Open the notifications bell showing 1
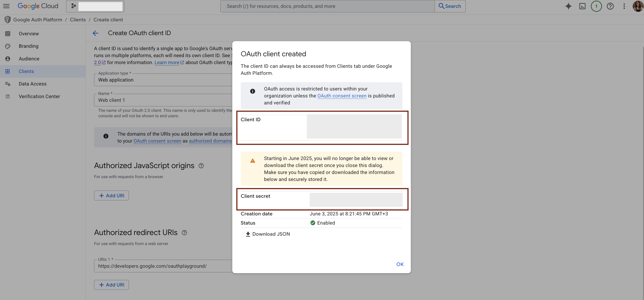644x300 pixels. [596, 6]
